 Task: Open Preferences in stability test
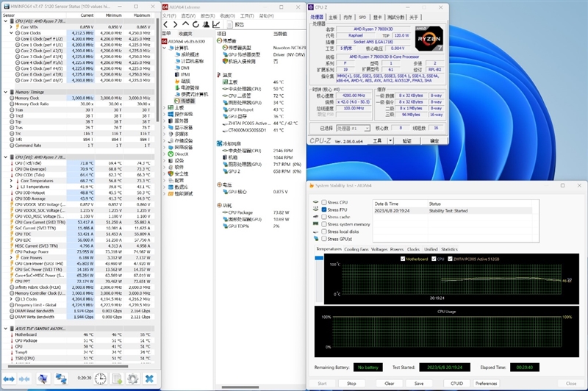click(x=486, y=384)
